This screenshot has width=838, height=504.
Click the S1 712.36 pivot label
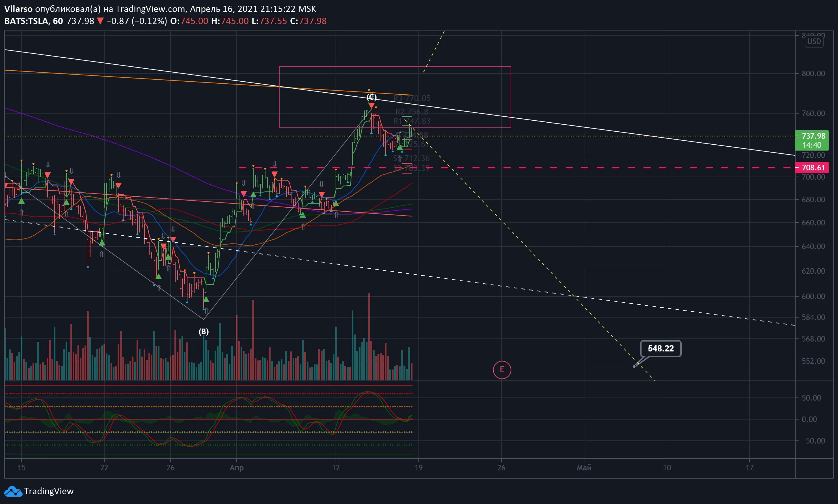[x=412, y=158]
